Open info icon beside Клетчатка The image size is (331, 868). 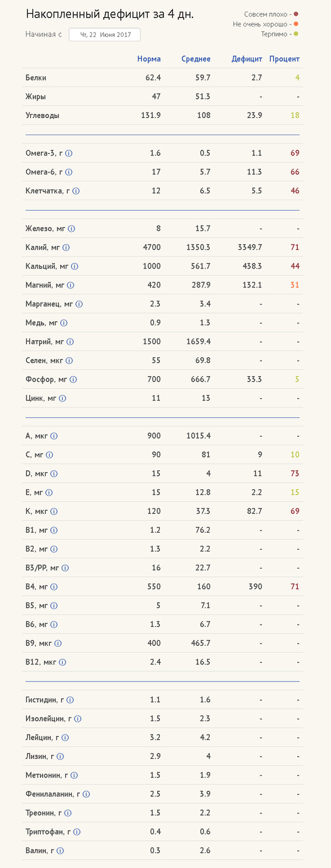[76, 191]
